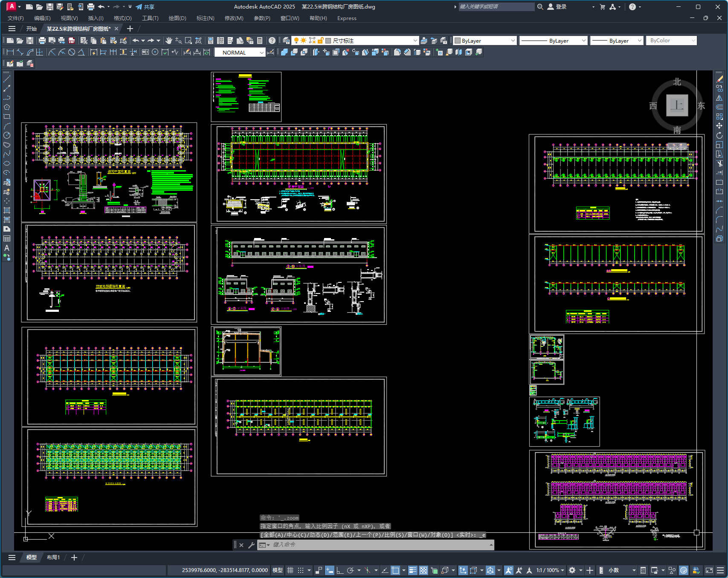
Task: Choose the multiline Text tool
Action: point(7,248)
